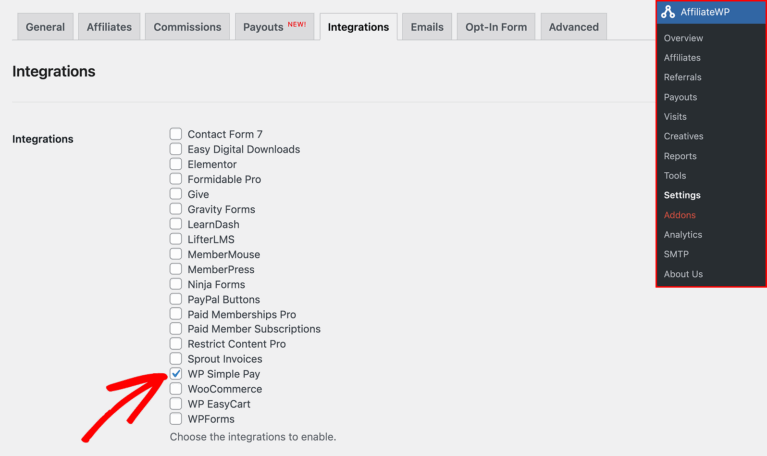This screenshot has height=456, width=767.
Task: Click the WP Simple Pay label
Action: pos(224,374)
